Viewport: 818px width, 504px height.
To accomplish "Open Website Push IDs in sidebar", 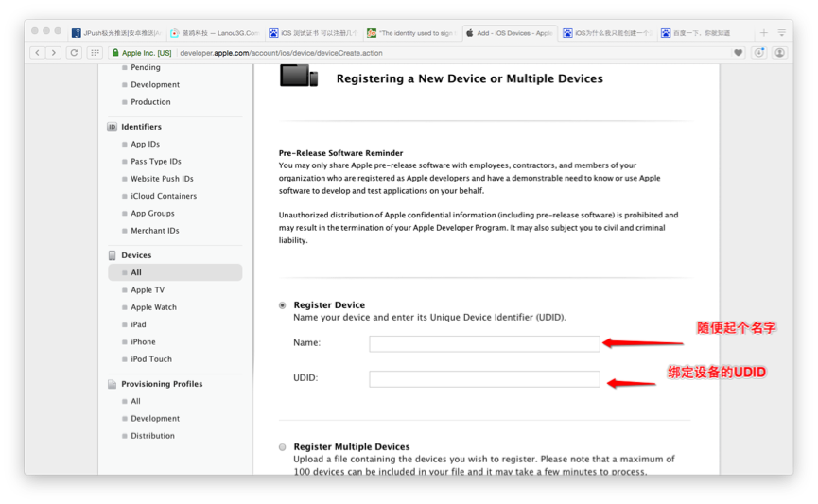I will (162, 179).
